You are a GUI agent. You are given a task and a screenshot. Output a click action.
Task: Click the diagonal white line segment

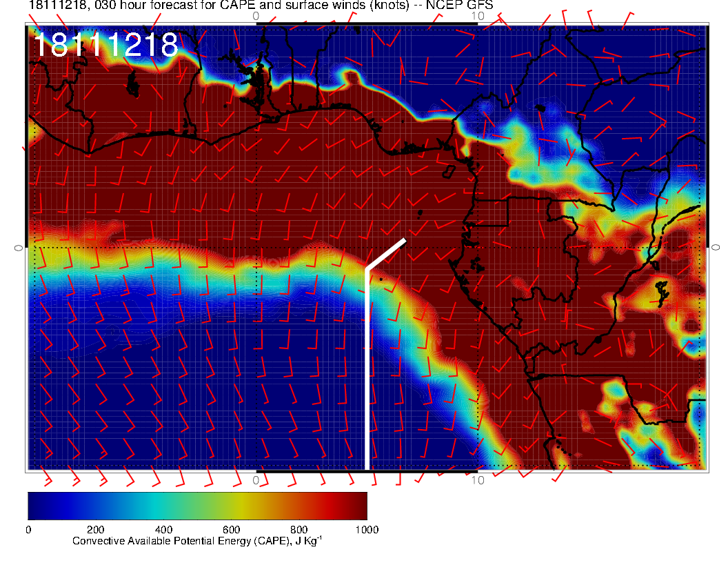click(x=386, y=254)
